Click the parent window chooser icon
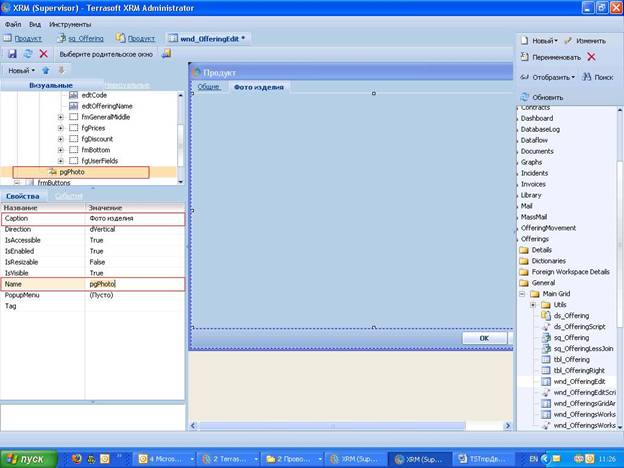 pyautogui.click(x=166, y=53)
